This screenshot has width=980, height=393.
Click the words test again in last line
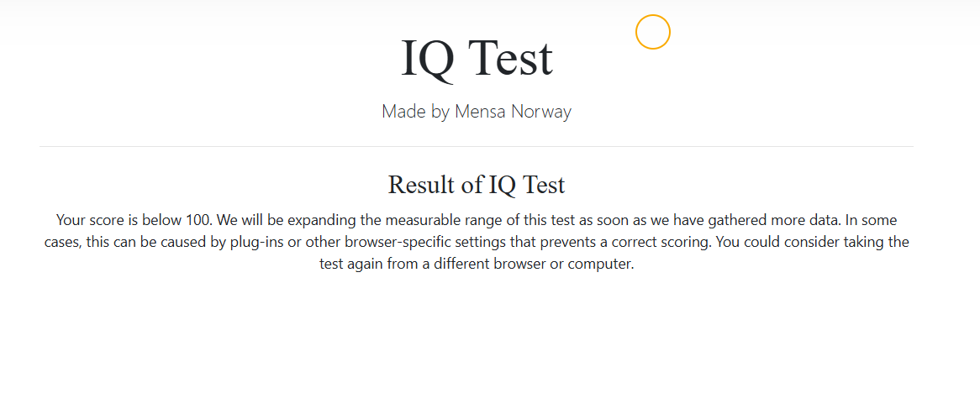(351, 265)
